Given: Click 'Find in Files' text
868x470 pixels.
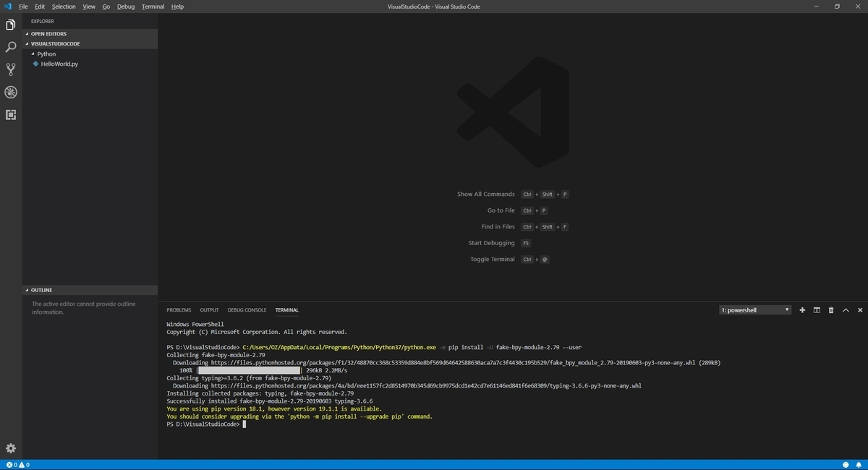Looking at the screenshot, I should [x=498, y=227].
